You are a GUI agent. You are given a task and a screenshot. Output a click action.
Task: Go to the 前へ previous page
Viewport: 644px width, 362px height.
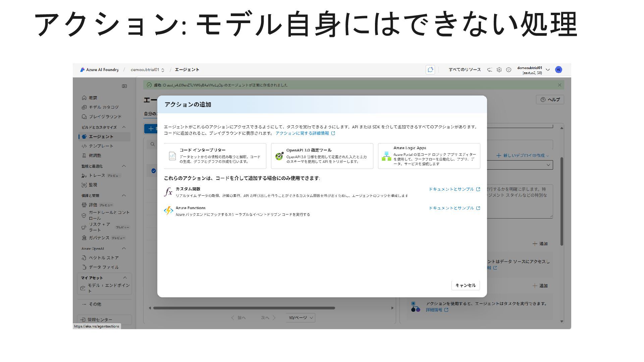pos(238,318)
